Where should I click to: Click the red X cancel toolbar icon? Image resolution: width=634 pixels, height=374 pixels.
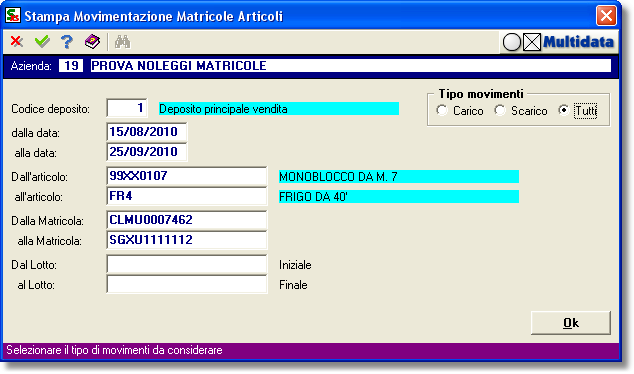click(x=17, y=42)
